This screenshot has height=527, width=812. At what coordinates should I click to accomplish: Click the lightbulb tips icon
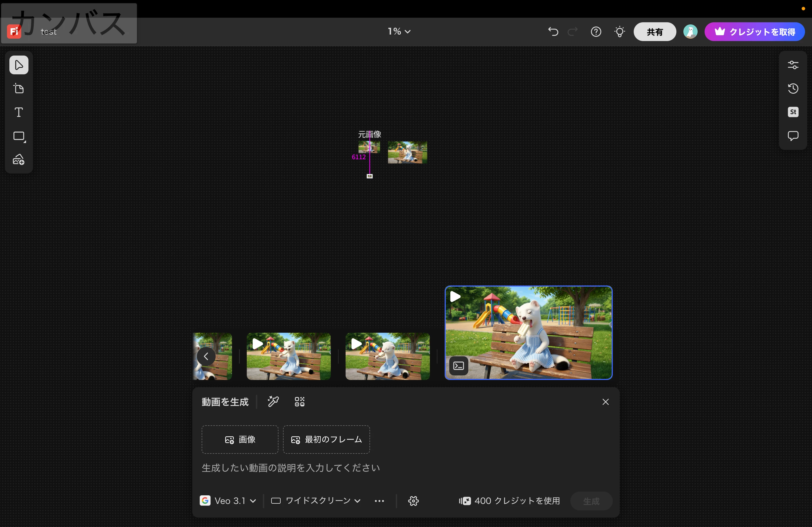(619, 32)
